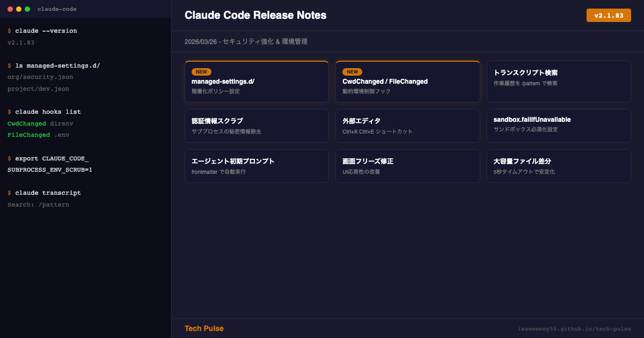This screenshot has width=644, height=338.
Task: Click the green CwdChanged hook in terminal
Action: [x=27, y=123]
